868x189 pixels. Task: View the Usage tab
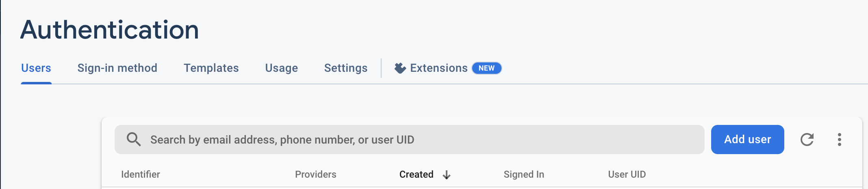282,68
